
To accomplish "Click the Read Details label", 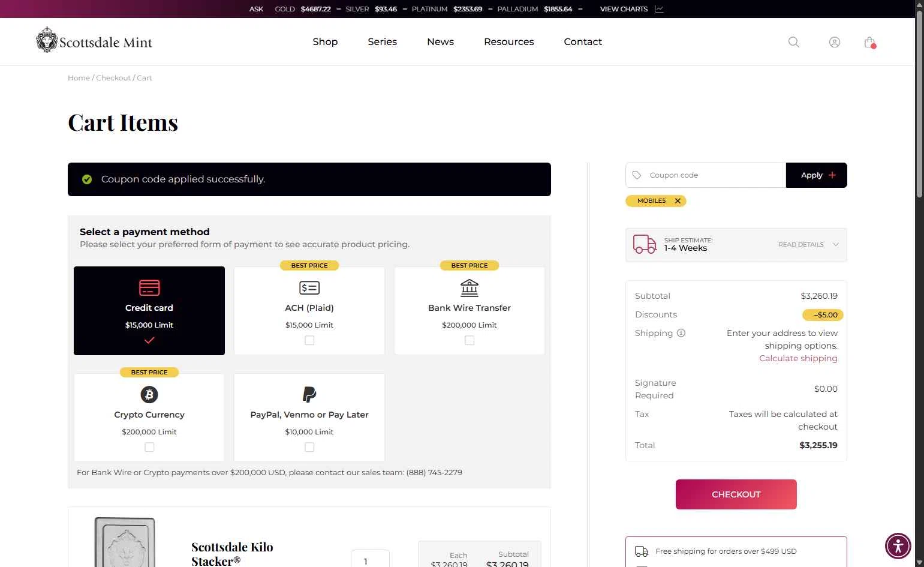I will click(x=801, y=244).
